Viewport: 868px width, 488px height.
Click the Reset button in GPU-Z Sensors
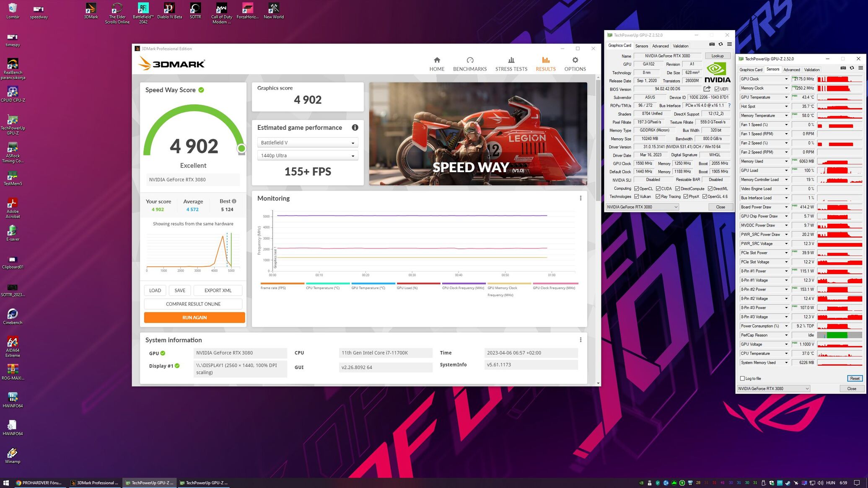(855, 379)
